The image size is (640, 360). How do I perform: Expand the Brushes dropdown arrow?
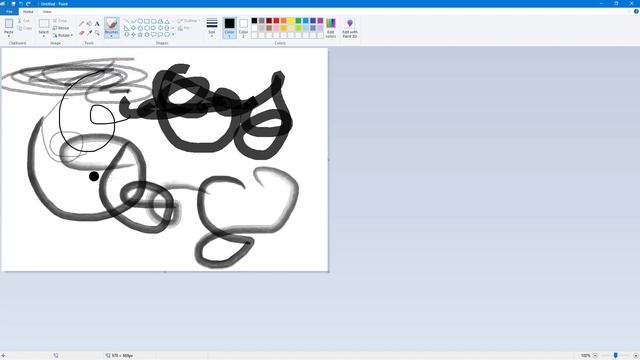[111, 36]
